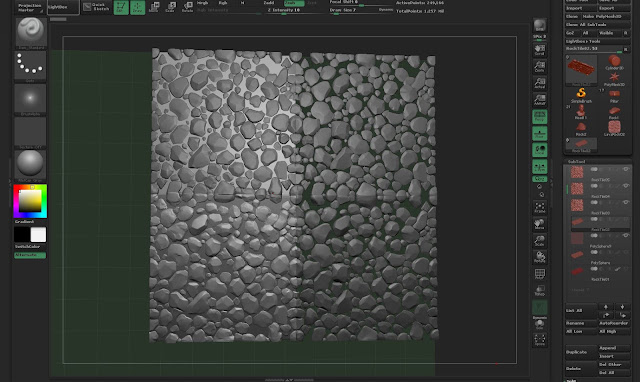Select the PolyMesh3D star tool thumbnail
The image size is (640, 382).
(x=614, y=79)
